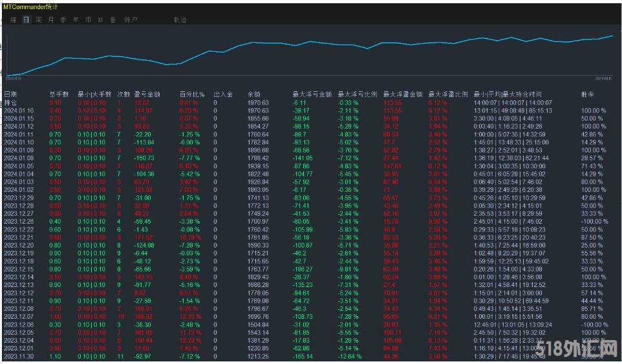Select the 2024.01.12 date row
Viewport: 622px width, 364px height.
(19, 127)
